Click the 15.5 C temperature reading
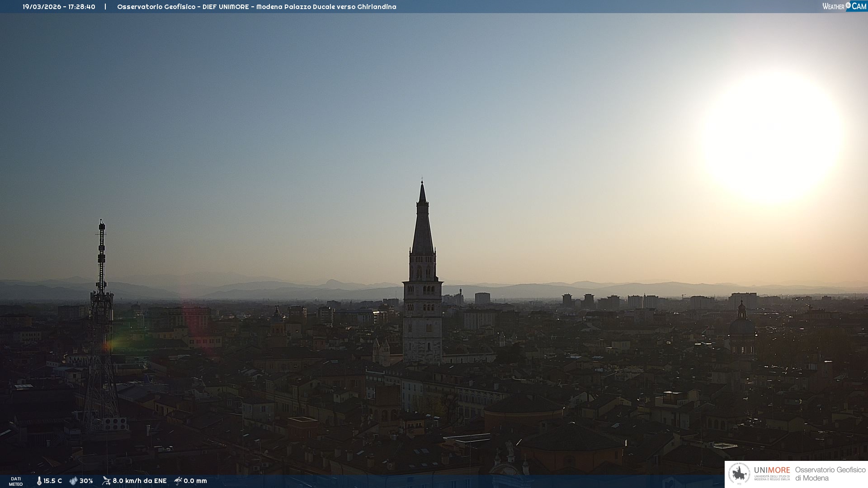 tap(52, 481)
